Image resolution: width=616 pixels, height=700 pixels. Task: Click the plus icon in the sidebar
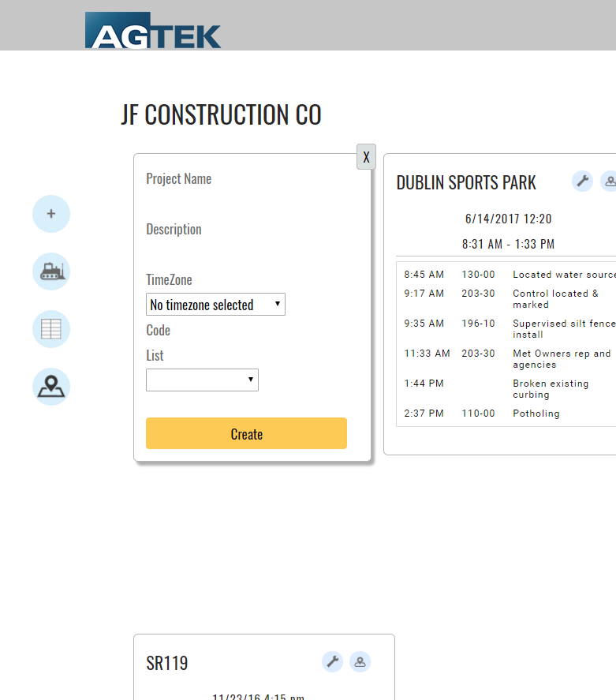[x=51, y=214]
